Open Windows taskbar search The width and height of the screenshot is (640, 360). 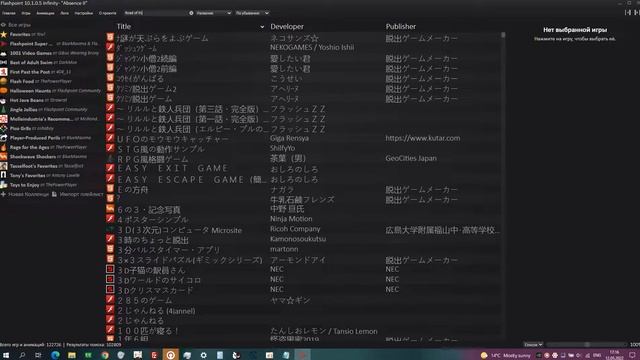(22, 355)
